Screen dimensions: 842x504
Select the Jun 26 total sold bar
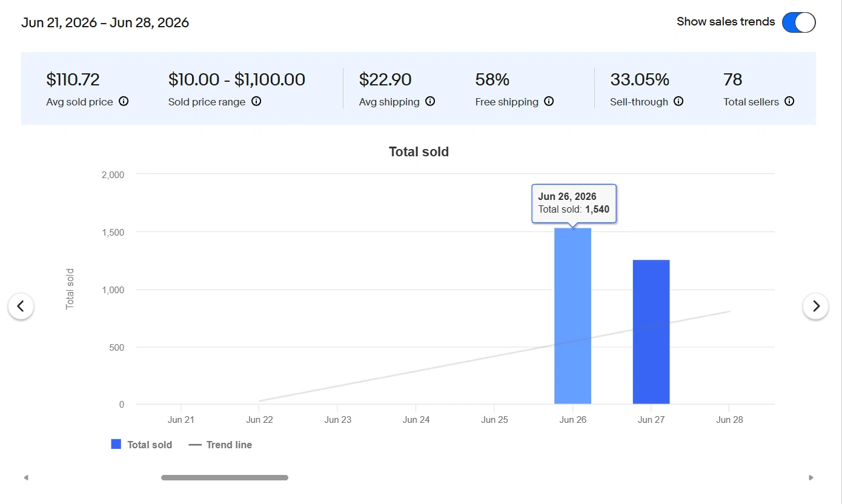tap(572, 316)
